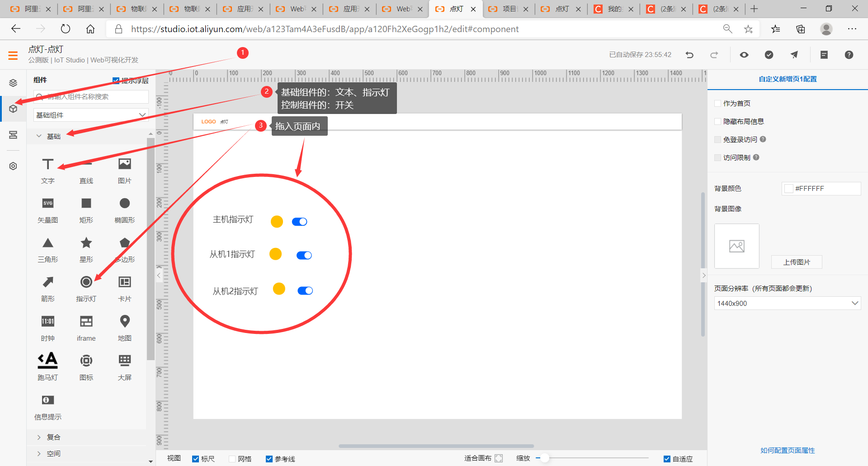Click the background image placeholder thumbnail
The height and width of the screenshot is (466, 868).
(x=737, y=246)
